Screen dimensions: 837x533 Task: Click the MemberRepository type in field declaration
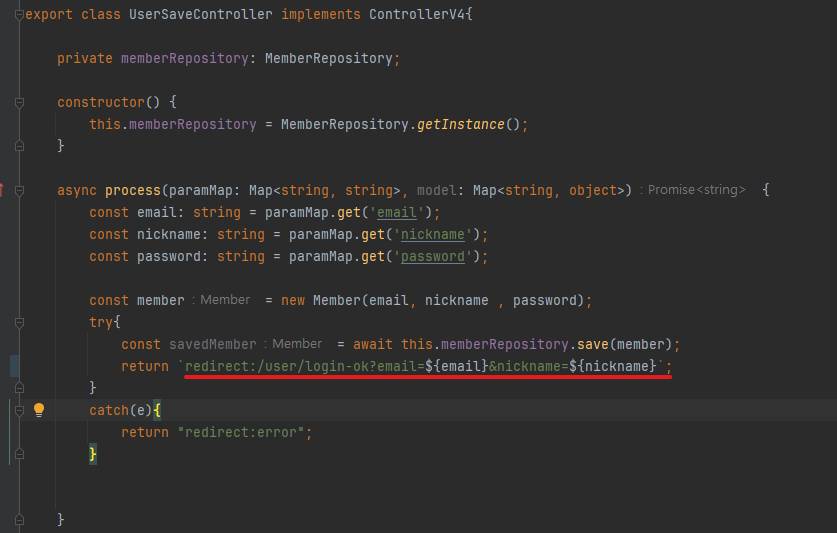point(328,58)
